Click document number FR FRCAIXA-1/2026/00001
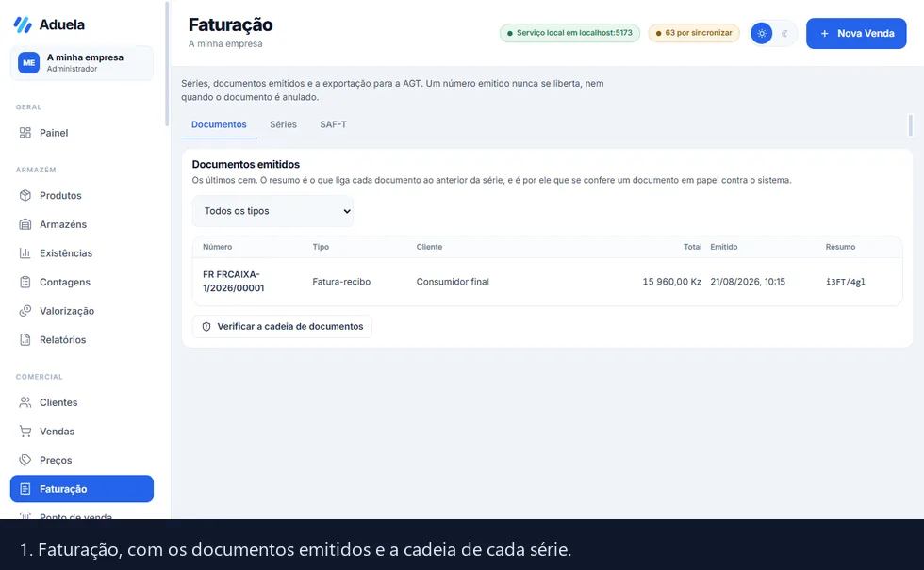This screenshot has height=570, width=924. point(234,282)
